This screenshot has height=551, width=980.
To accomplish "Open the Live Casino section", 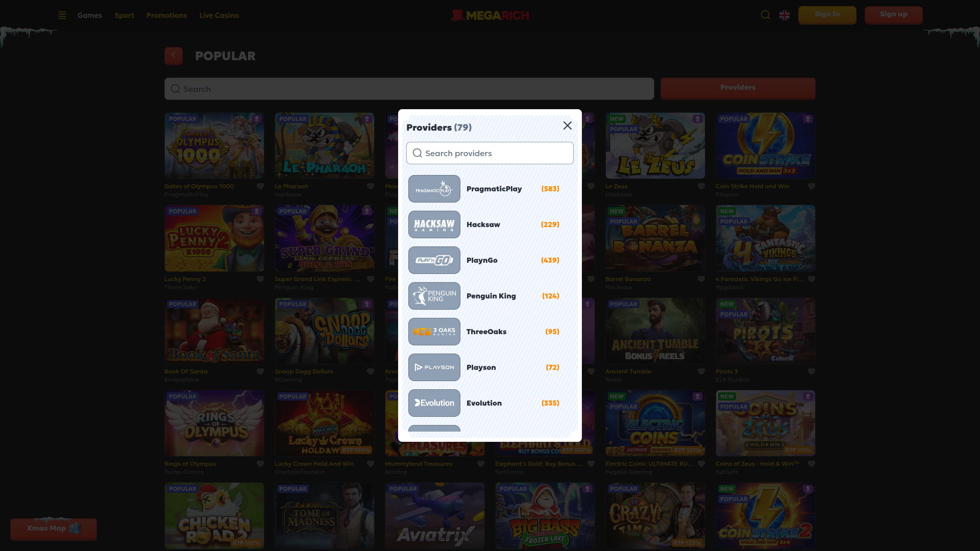I will (219, 15).
